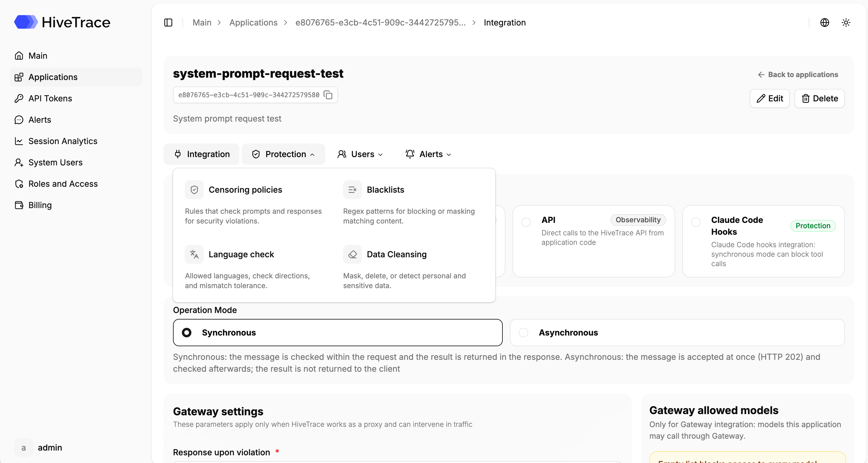Viewport: 868px width, 463px height.
Task: Expand the Alerts tab dropdown
Action: tap(428, 154)
